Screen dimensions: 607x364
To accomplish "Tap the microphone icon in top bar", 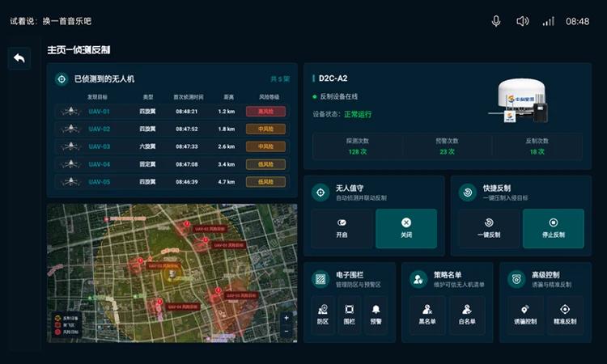I will (496, 21).
